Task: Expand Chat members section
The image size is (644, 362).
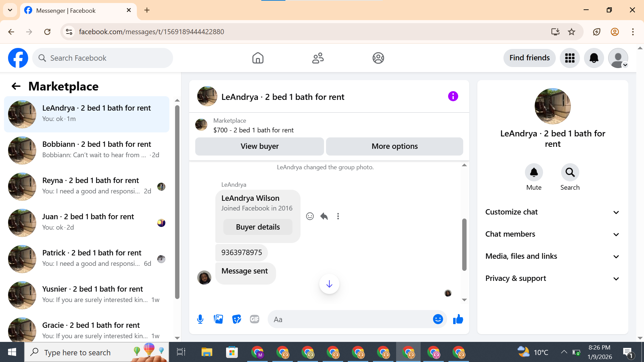Action: click(x=552, y=234)
